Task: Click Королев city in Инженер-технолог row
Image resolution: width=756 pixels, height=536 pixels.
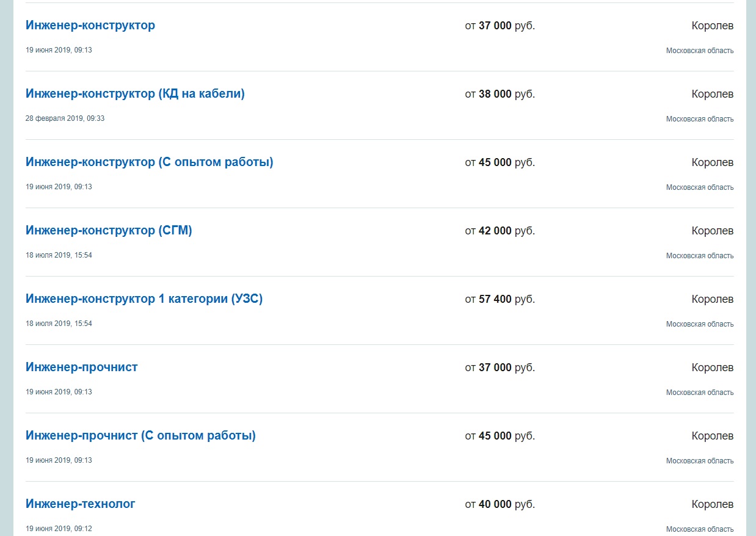Action: (712, 504)
